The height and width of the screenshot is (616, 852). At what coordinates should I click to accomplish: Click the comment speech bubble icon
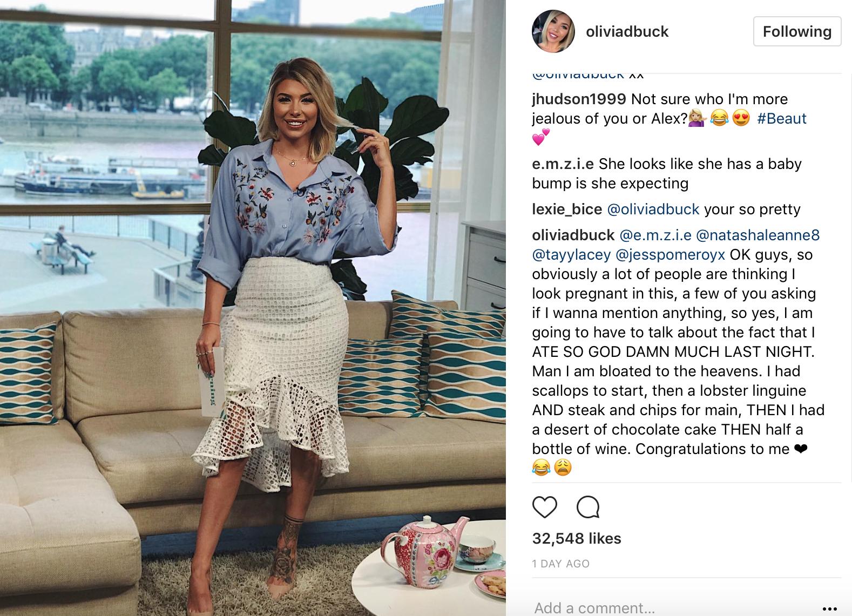click(x=587, y=507)
